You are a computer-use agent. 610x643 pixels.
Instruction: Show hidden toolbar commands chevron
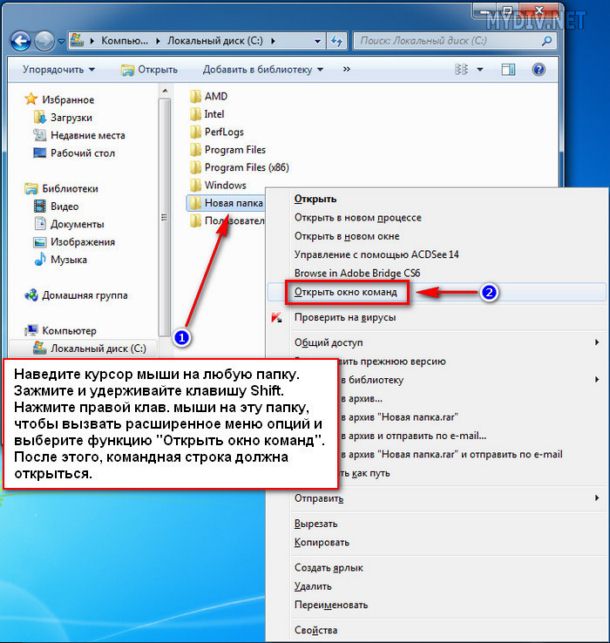(346, 69)
